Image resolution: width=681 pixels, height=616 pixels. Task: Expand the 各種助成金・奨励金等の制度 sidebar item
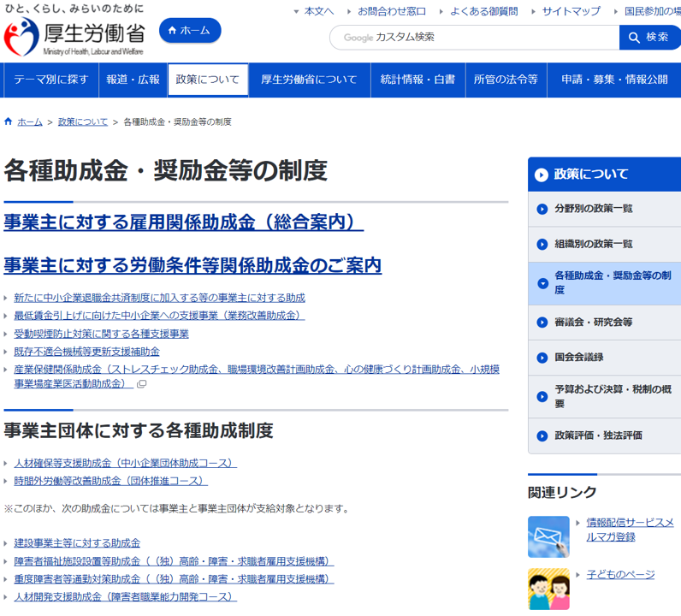coord(605,283)
